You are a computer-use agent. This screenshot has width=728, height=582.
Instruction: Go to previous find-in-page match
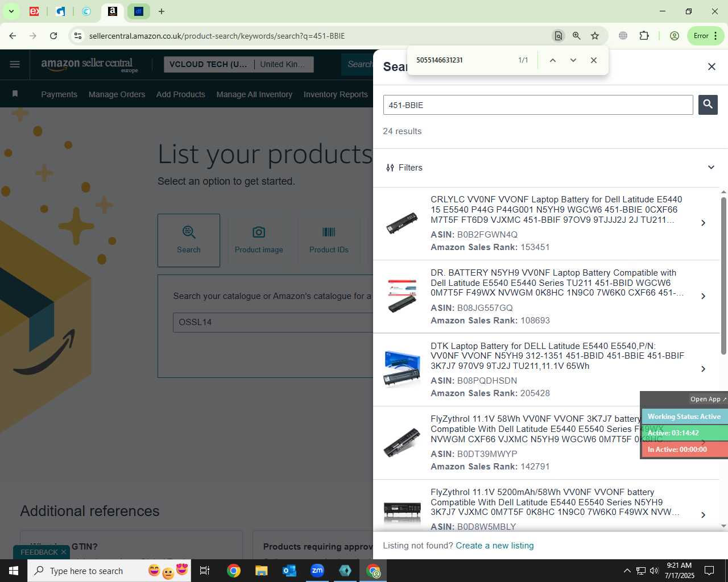pyautogui.click(x=552, y=60)
